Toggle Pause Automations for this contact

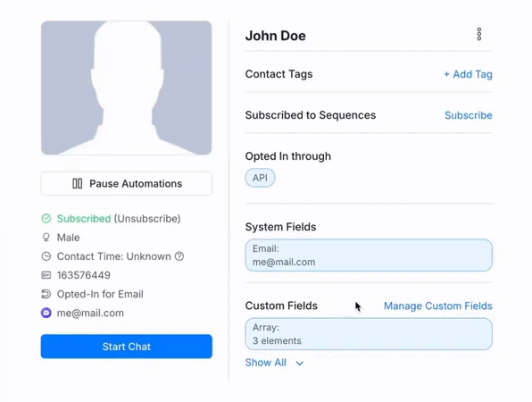(127, 184)
